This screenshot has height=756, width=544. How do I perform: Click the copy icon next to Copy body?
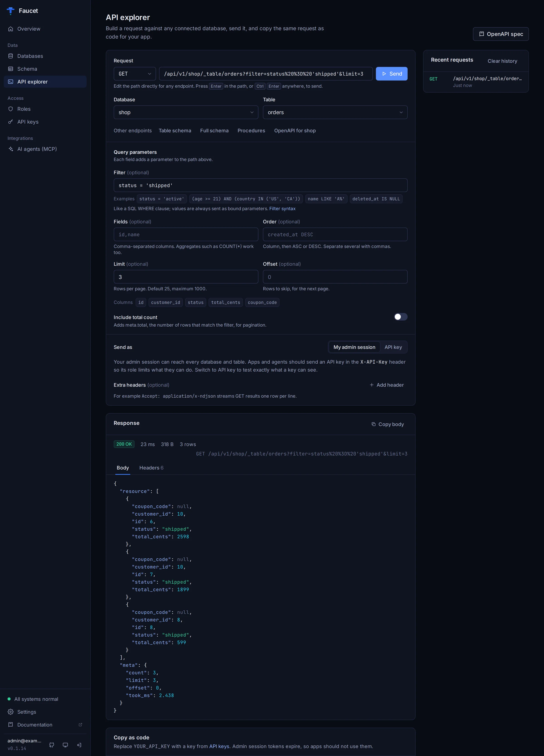(374, 424)
